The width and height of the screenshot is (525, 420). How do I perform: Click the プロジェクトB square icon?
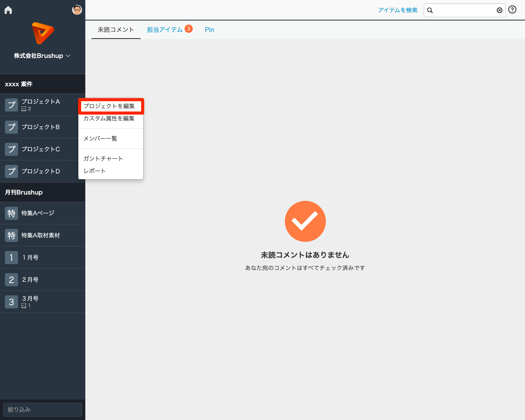tap(11, 127)
